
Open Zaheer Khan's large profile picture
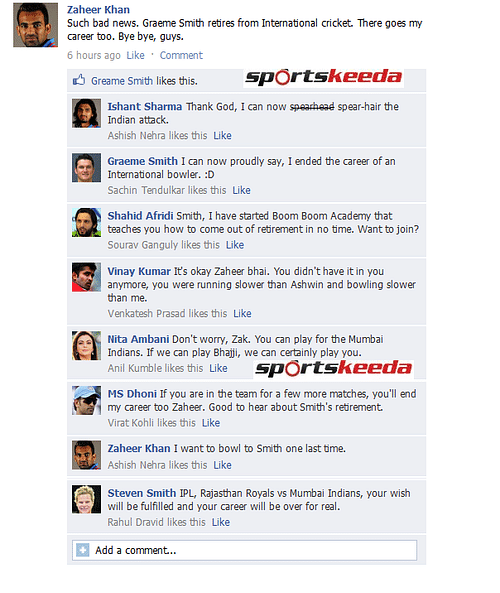[36, 25]
